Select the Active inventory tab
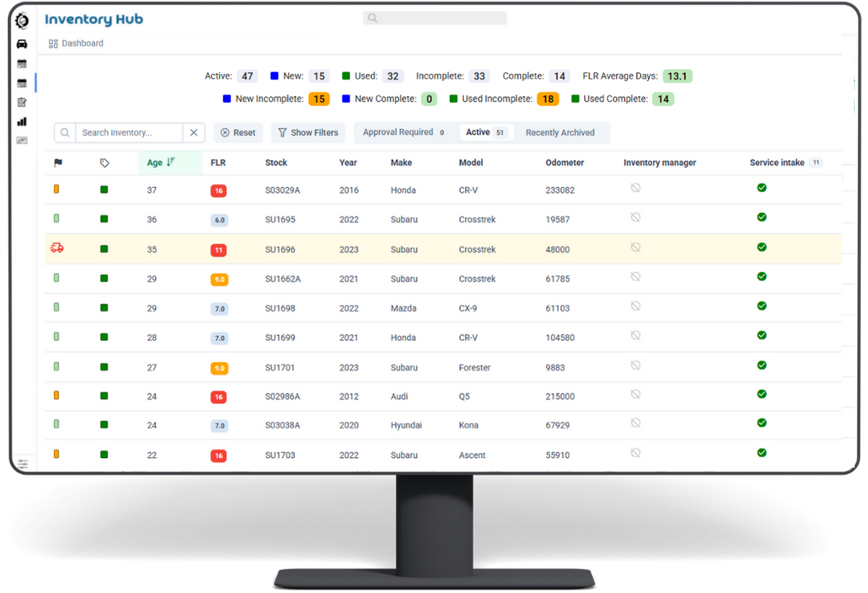868x593 pixels. [486, 132]
